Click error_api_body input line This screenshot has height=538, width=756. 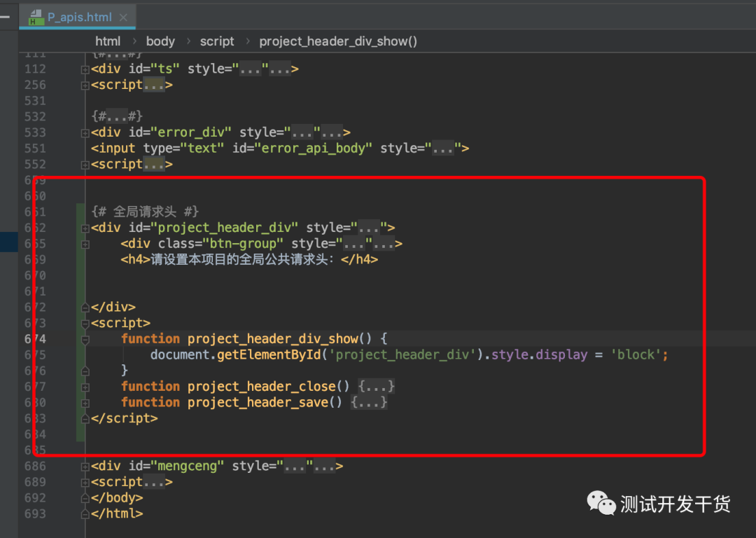[x=280, y=148]
